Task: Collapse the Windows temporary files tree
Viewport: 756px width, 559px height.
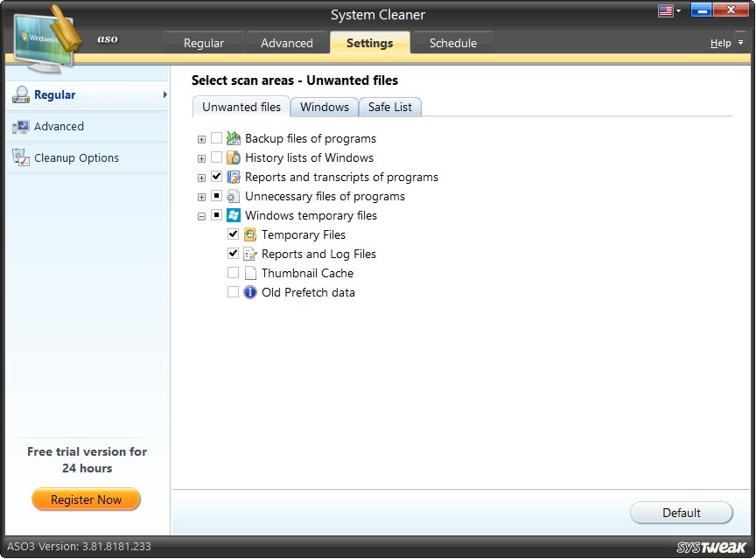Action: click(x=201, y=215)
